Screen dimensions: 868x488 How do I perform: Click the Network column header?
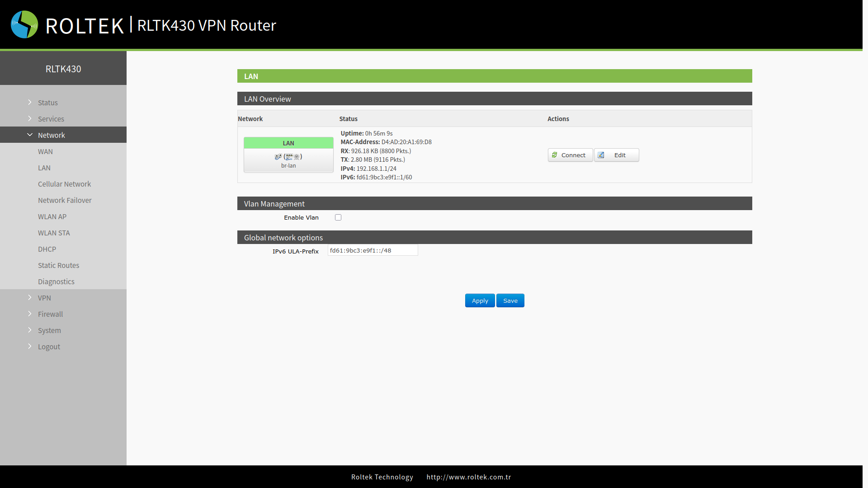[x=250, y=119]
